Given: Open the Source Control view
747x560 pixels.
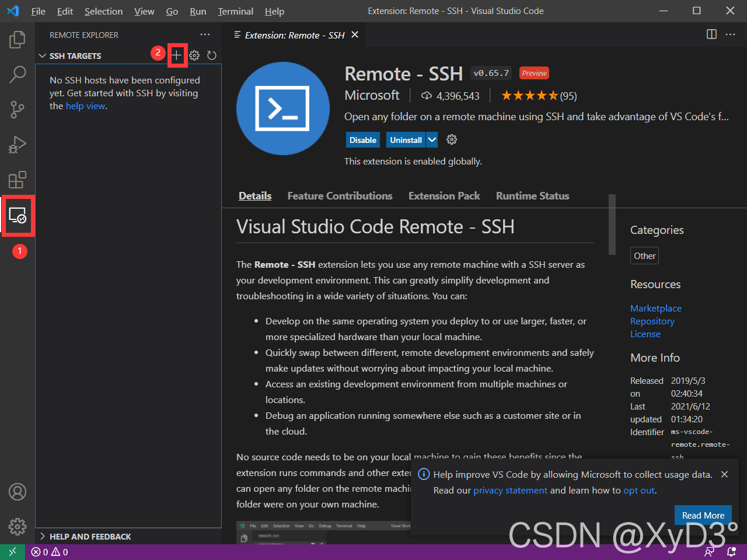Looking at the screenshot, I should pos(18,110).
